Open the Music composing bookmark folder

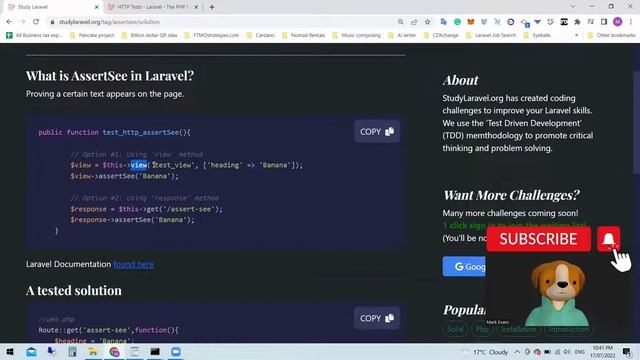pos(356,36)
